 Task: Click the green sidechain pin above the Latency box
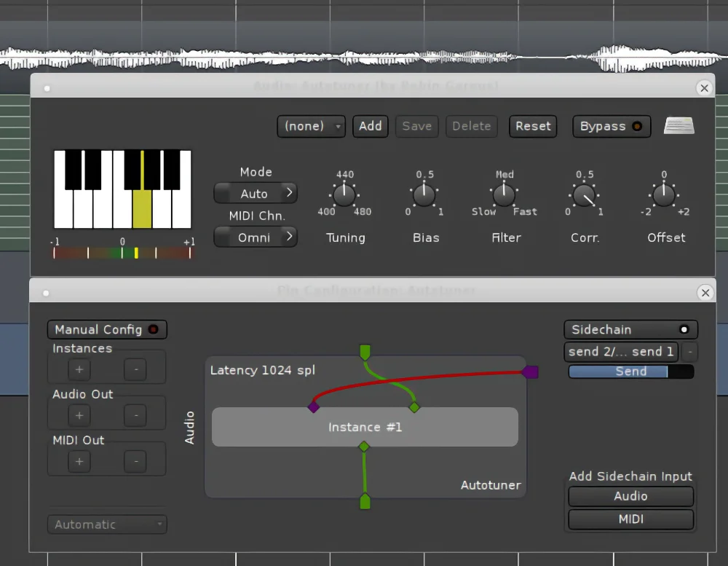point(365,352)
